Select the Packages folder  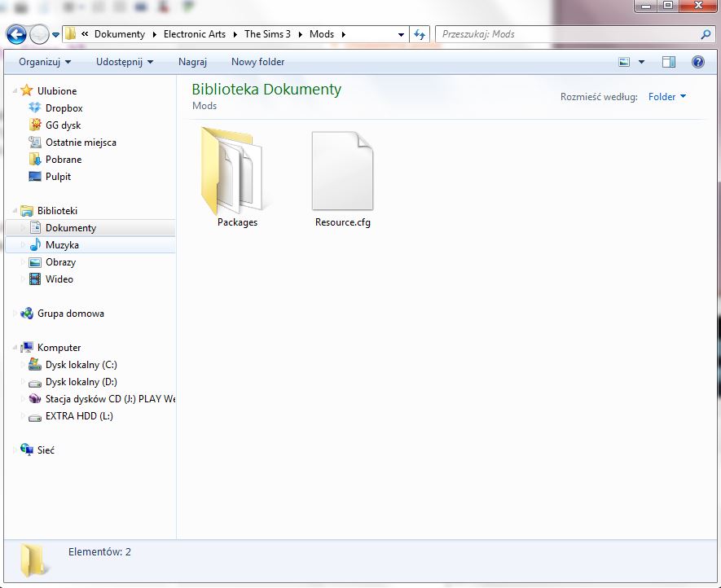(x=237, y=177)
